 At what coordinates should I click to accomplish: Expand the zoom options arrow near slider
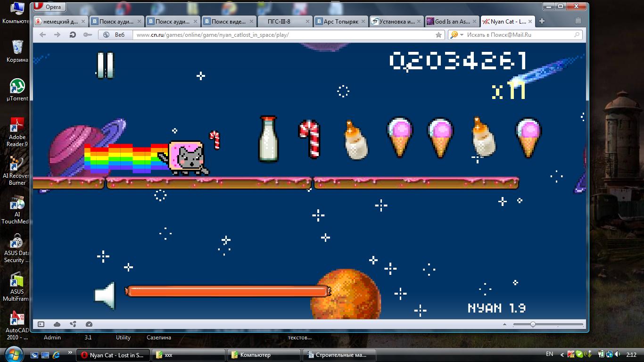[x=504, y=324]
